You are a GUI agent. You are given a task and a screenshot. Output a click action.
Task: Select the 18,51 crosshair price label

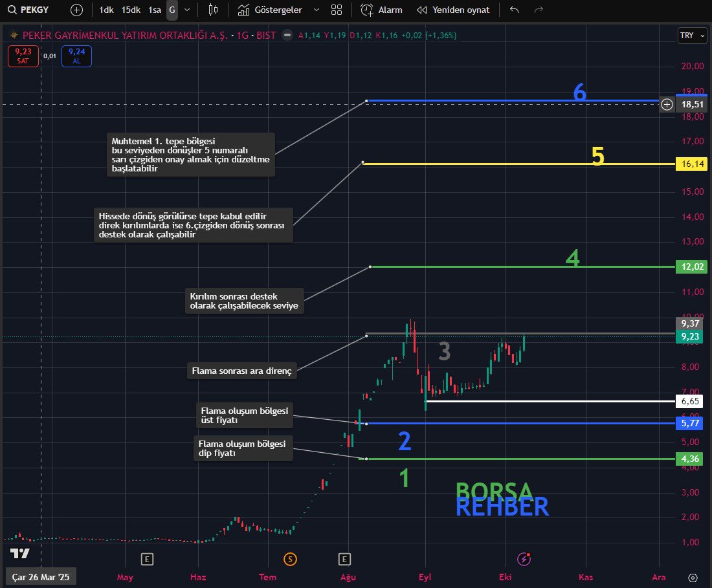coord(692,105)
